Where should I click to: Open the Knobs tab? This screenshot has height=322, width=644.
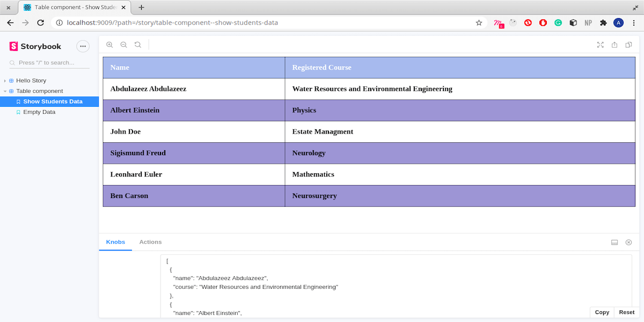pos(115,242)
